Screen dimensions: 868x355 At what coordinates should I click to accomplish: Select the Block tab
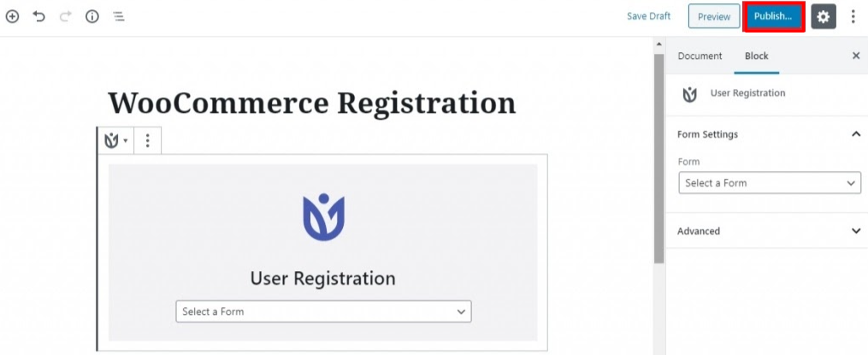click(x=756, y=56)
